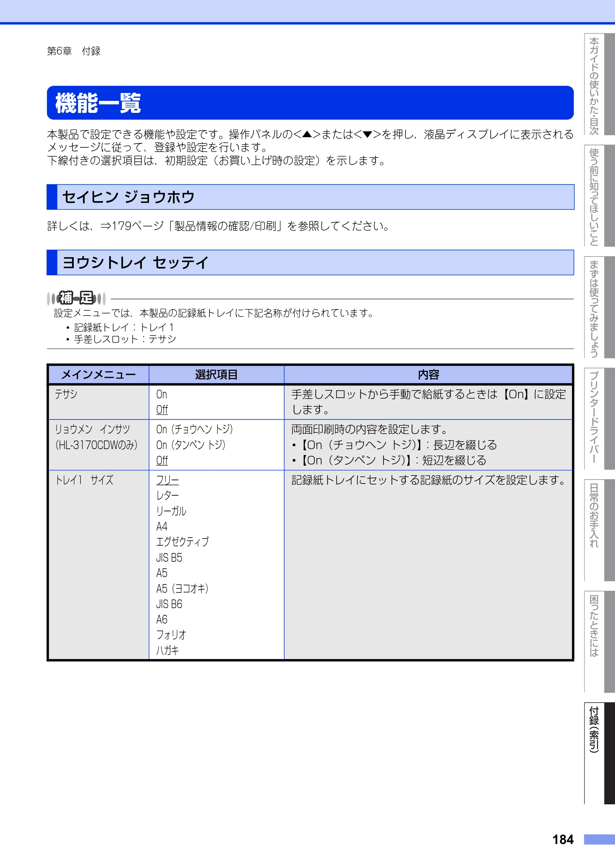Click the A6 size option

pyautogui.click(x=162, y=619)
